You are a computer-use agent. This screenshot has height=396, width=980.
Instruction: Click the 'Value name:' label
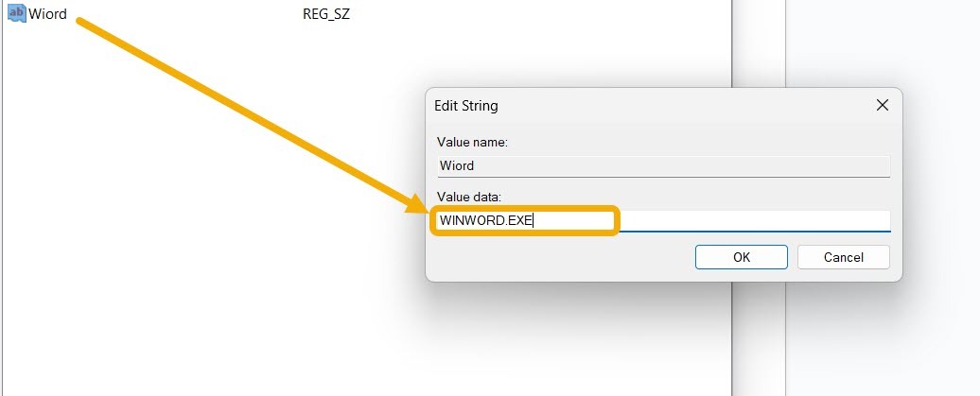472,143
